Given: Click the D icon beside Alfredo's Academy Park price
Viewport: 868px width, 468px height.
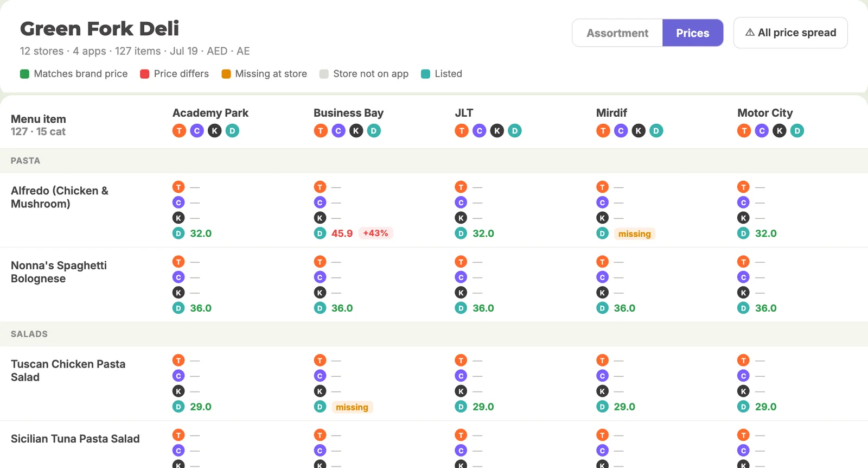Looking at the screenshot, I should 178,233.
